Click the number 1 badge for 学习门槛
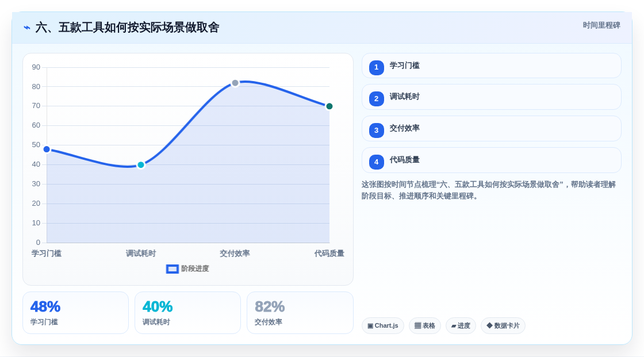The image size is (644, 357). [376, 67]
